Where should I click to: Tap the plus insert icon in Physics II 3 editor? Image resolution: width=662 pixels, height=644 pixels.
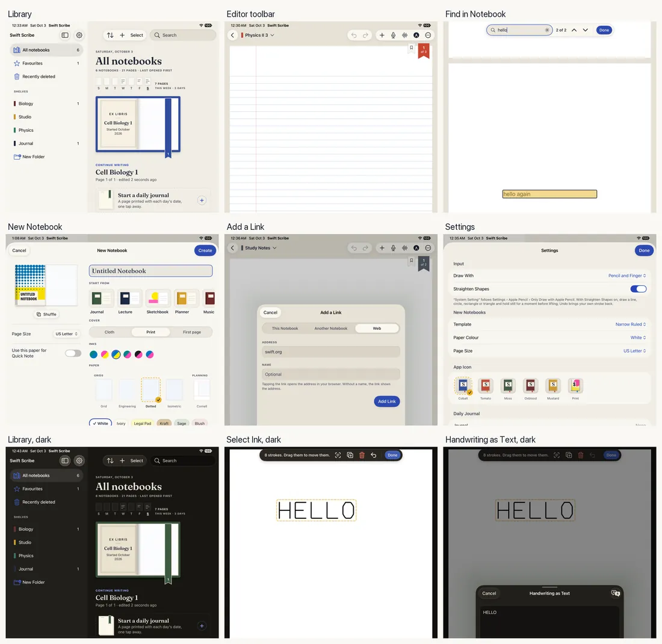coord(382,35)
